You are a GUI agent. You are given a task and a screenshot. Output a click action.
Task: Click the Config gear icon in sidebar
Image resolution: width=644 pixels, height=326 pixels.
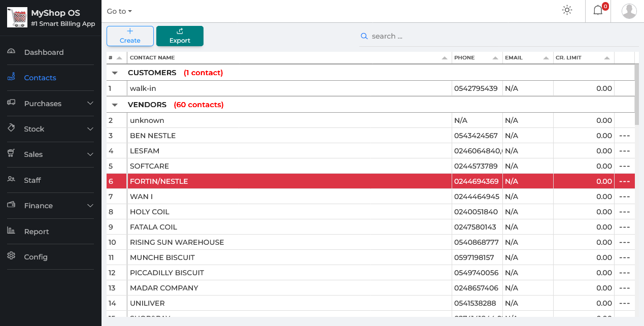point(11,256)
